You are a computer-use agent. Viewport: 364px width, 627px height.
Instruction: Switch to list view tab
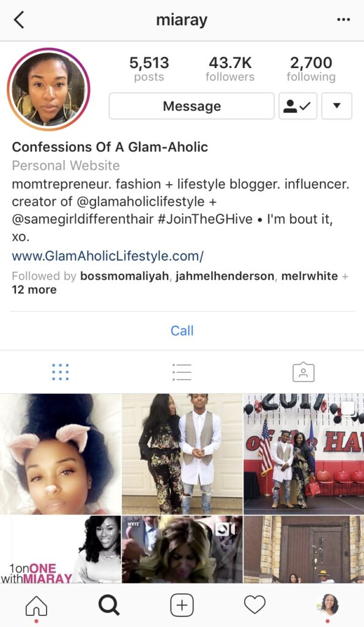182,372
